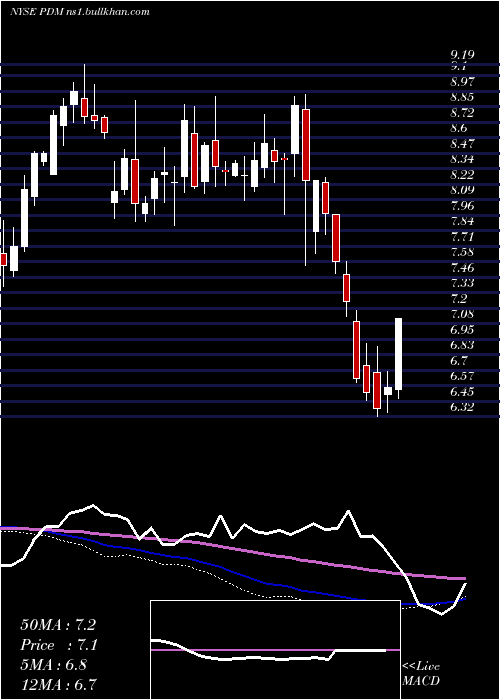This screenshot has width=500, height=700.
Task: Click the NYSE PDM ns1.bullkhan.com title text
Action: (x=79, y=12)
